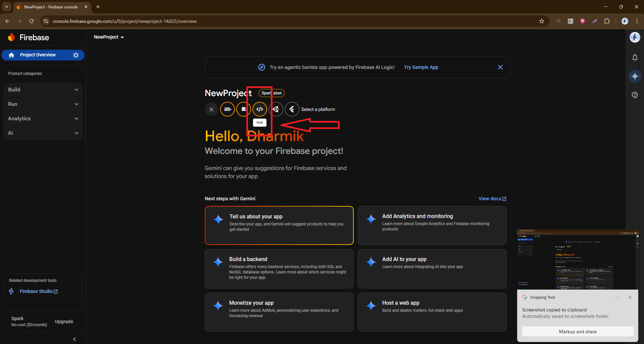Open a new browser tab

click(98, 7)
